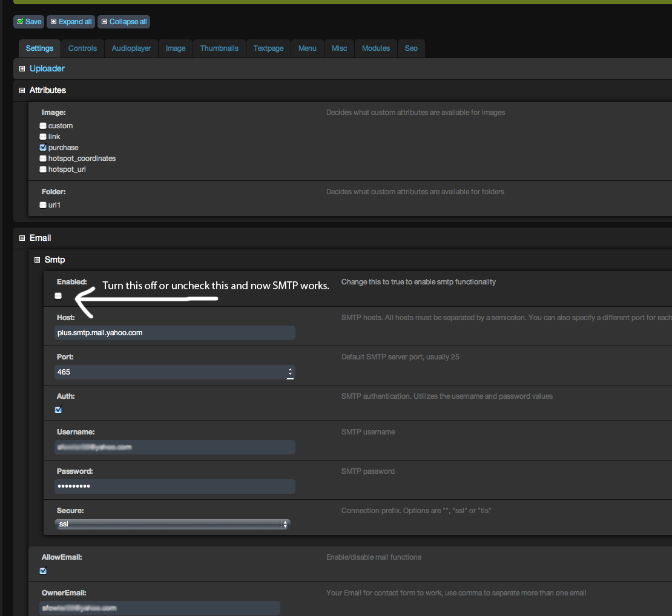
Task: Click the custom attribute label
Action: [x=61, y=126]
